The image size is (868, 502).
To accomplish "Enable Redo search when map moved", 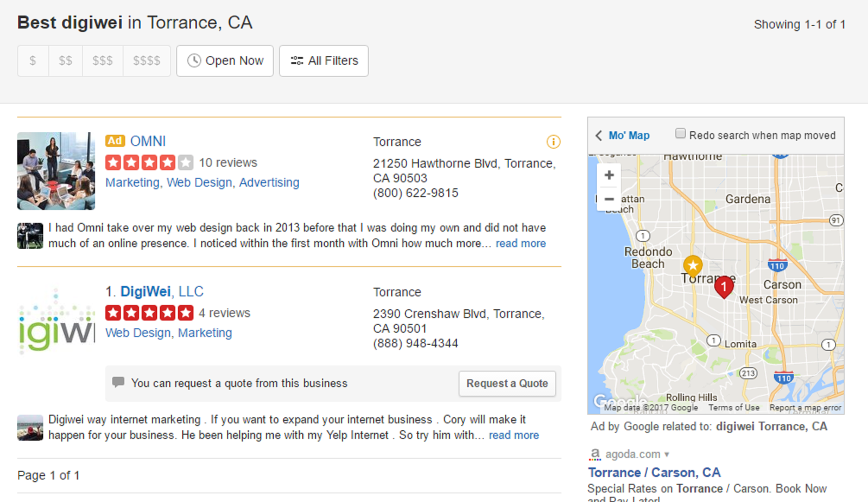I will click(680, 133).
